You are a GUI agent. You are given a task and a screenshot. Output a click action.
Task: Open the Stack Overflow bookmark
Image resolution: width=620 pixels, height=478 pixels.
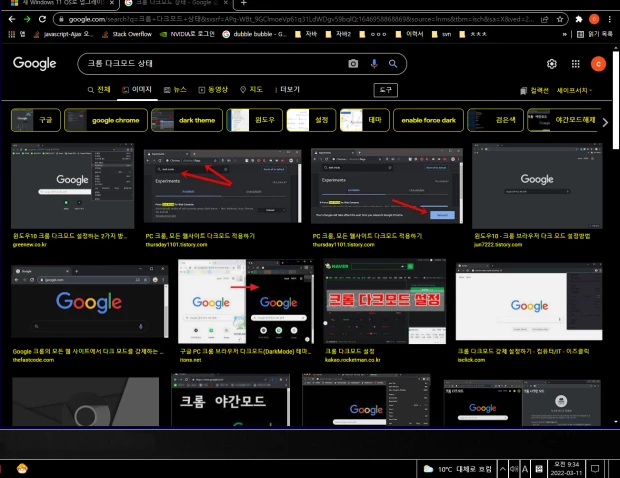(x=127, y=34)
